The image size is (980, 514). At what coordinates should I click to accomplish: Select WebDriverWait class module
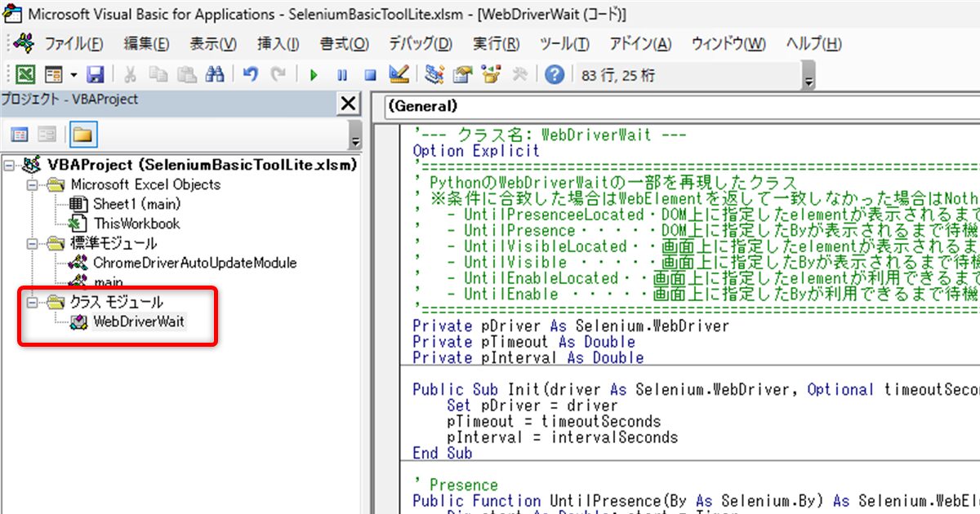click(139, 321)
